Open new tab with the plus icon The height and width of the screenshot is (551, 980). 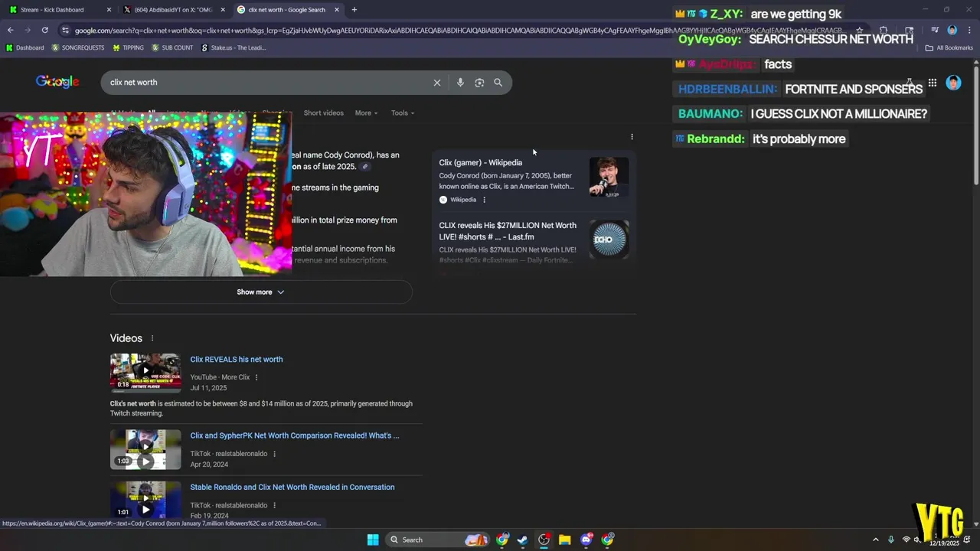(x=354, y=10)
